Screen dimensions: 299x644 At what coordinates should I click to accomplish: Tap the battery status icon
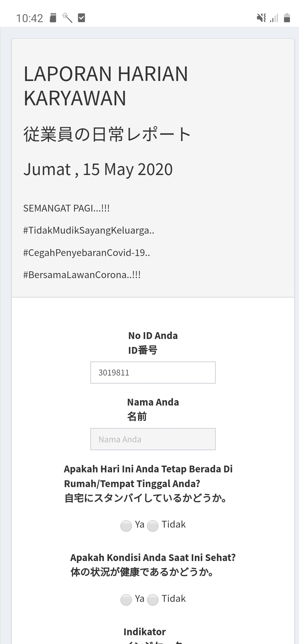coord(287,18)
